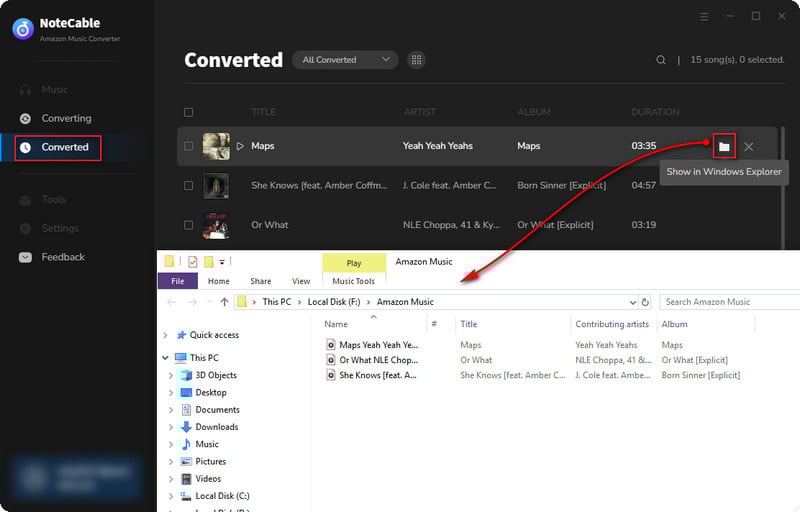Sort by the ARTIST column header

[x=420, y=112]
